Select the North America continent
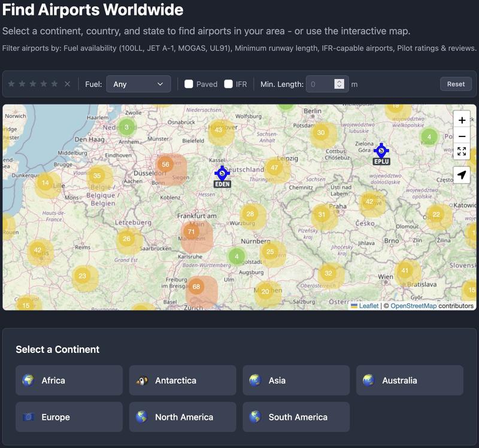 tap(182, 417)
